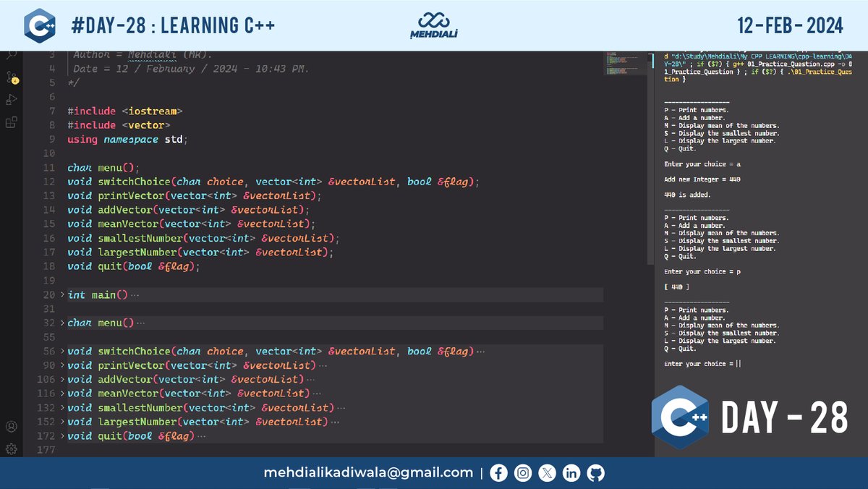The height and width of the screenshot is (489, 868).
Task: Click '#include <vector>' on line 8
Action: 119,125
